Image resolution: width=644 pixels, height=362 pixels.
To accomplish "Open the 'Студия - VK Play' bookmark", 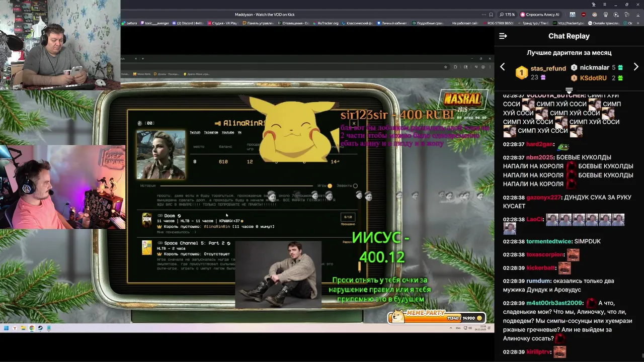I will [x=222, y=23].
